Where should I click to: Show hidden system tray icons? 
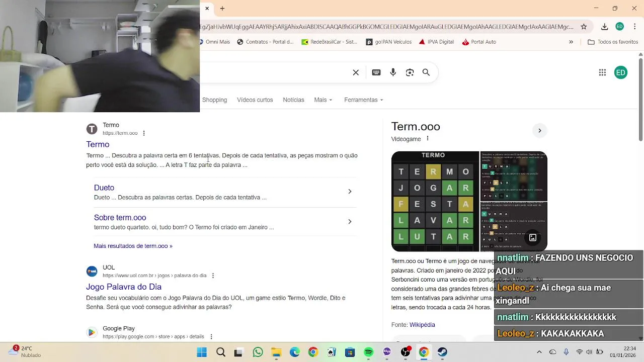point(538,351)
